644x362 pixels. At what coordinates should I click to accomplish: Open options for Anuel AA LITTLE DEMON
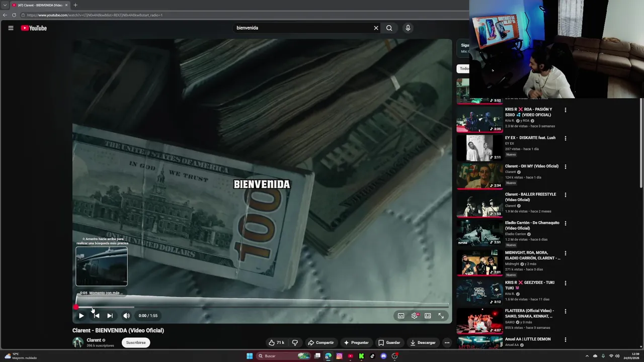click(x=566, y=339)
